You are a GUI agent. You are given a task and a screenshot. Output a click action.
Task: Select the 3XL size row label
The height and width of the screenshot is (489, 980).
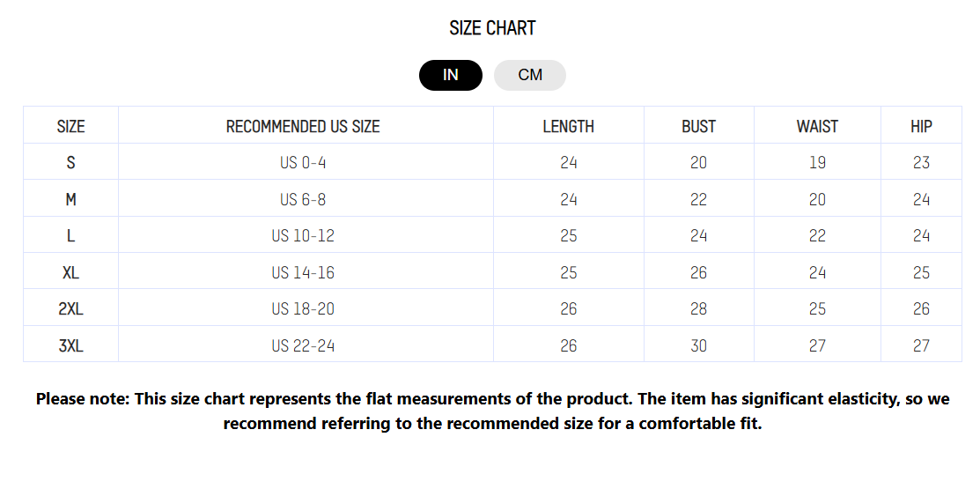70,345
